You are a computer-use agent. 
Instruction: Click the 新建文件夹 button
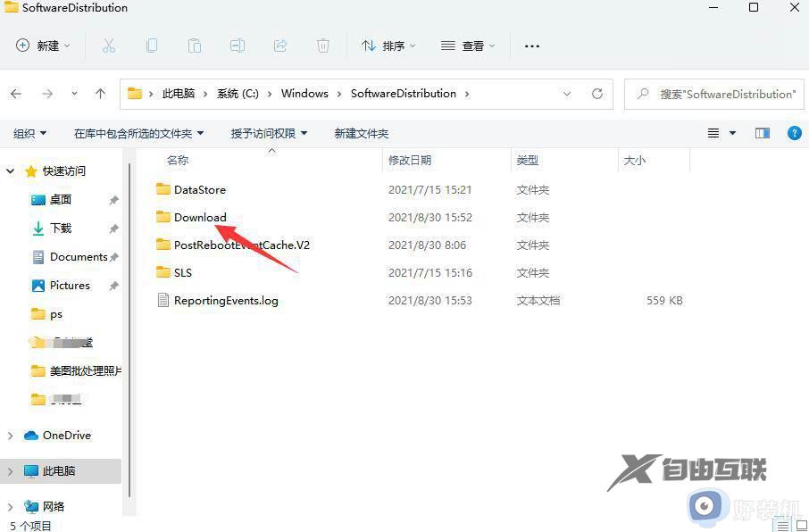tap(362, 133)
